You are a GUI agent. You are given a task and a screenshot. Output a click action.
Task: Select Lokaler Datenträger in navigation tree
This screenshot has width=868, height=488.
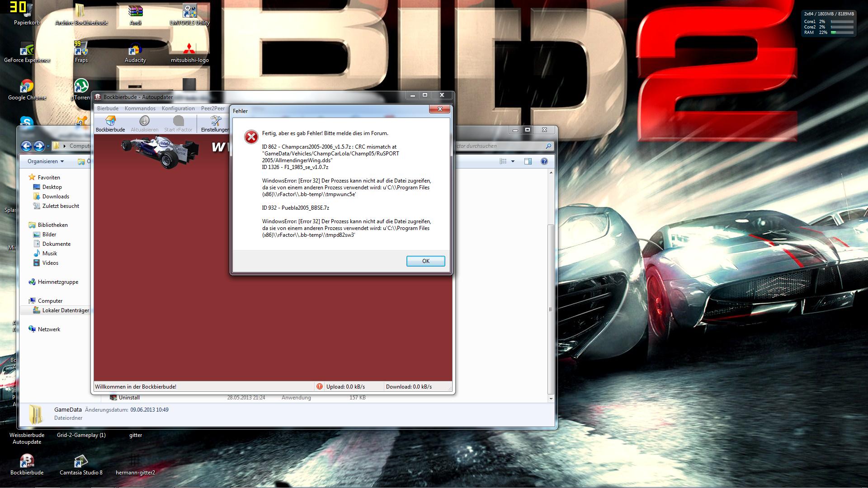[x=65, y=310]
